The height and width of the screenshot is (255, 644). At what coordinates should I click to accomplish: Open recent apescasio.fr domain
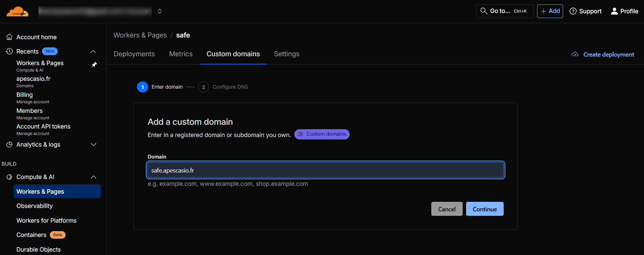(x=33, y=82)
